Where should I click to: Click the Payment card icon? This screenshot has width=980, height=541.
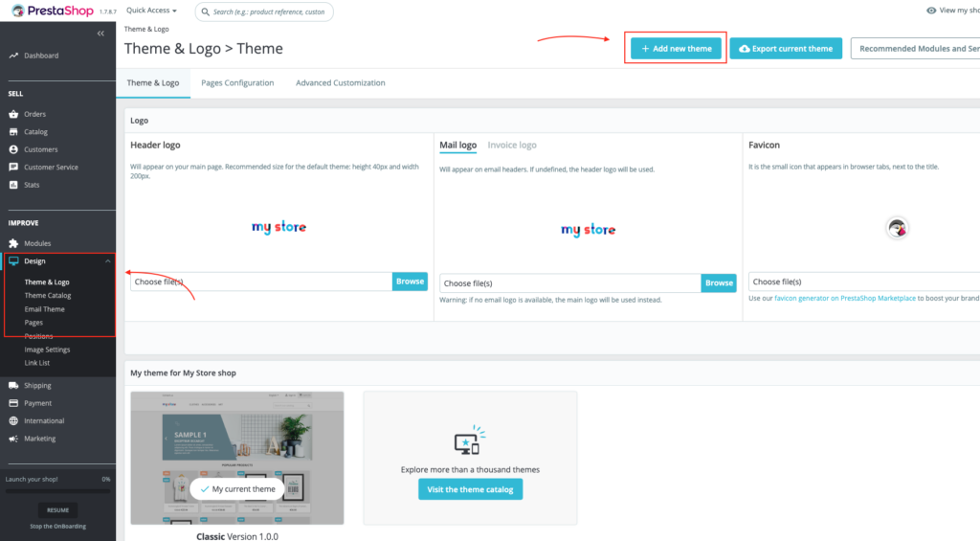13,403
